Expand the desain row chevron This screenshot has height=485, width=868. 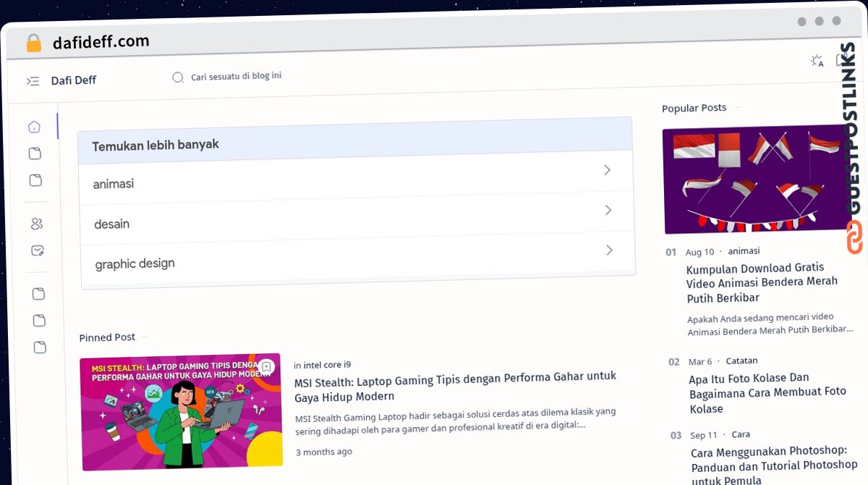click(x=608, y=210)
